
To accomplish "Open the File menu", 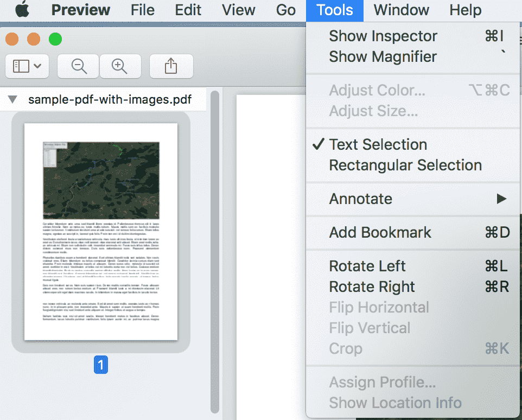I will coord(142,10).
